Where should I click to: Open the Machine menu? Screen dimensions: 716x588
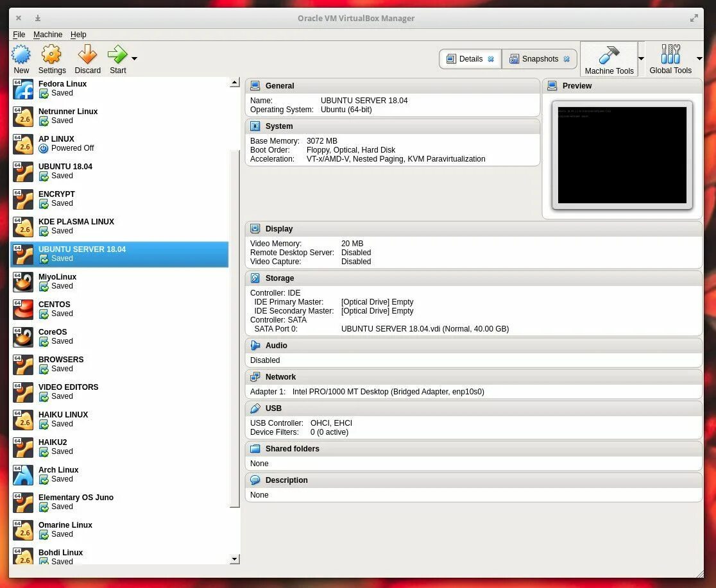48,34
